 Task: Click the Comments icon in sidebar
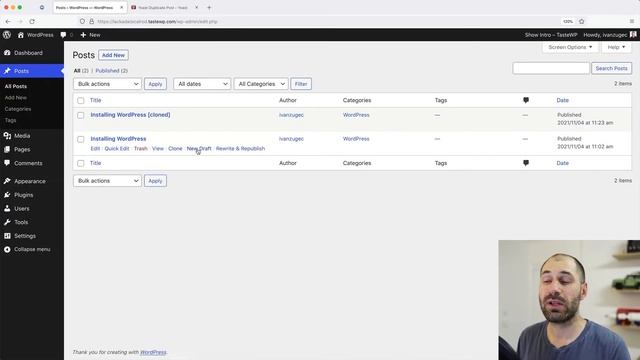(x=7, y=163)
